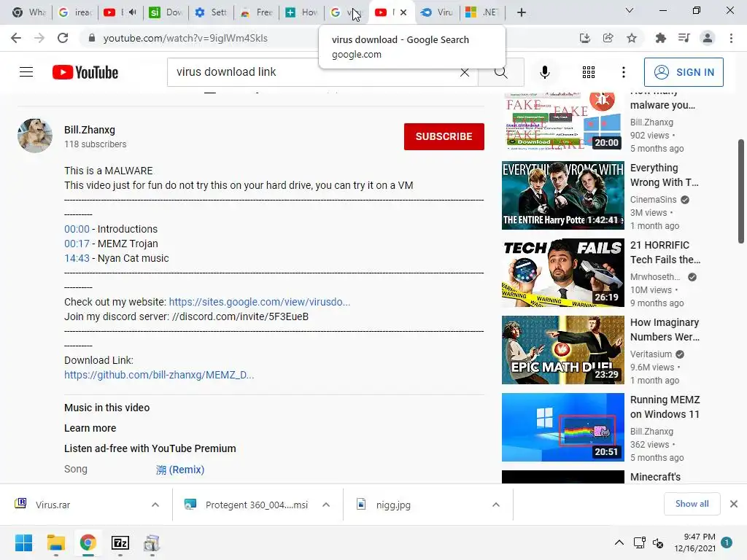Jump to timestamp 14:43 Nyan Cat music

pyautogui.click(x=77, y=259)
